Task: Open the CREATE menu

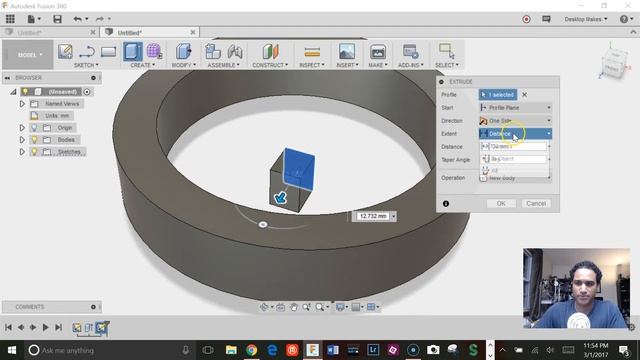Action: tap(142, 65)
